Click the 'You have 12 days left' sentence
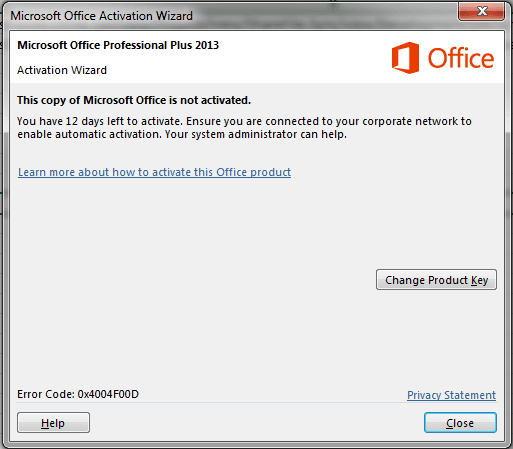513x449 pixels. (100, 121)
